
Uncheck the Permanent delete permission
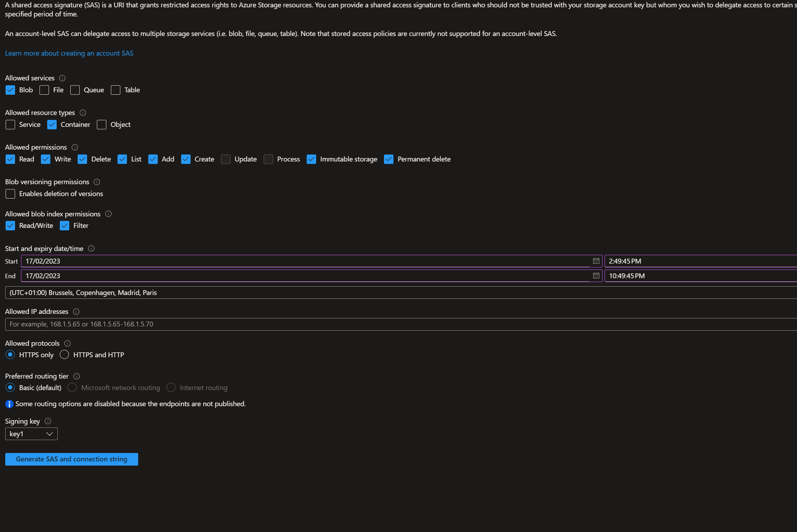click(x=389, y=159)
